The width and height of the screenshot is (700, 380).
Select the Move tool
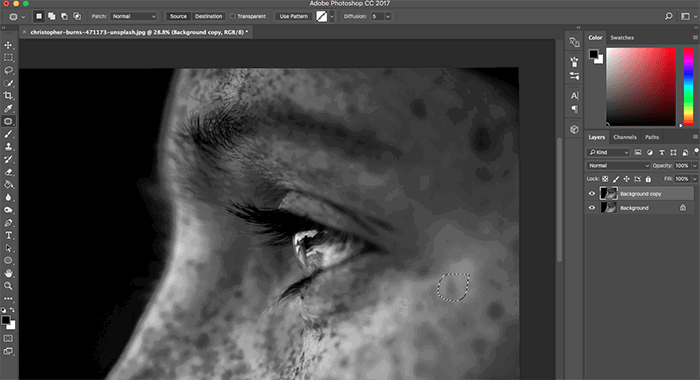click(8, 45)
